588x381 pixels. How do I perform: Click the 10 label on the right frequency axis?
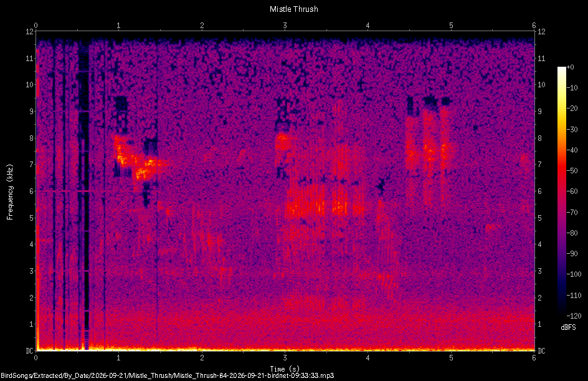541,85
